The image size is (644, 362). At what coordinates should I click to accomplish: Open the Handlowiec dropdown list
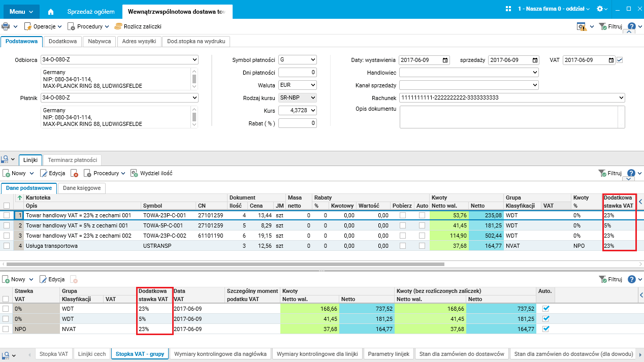pyautogui.click(x=534, y=73)
